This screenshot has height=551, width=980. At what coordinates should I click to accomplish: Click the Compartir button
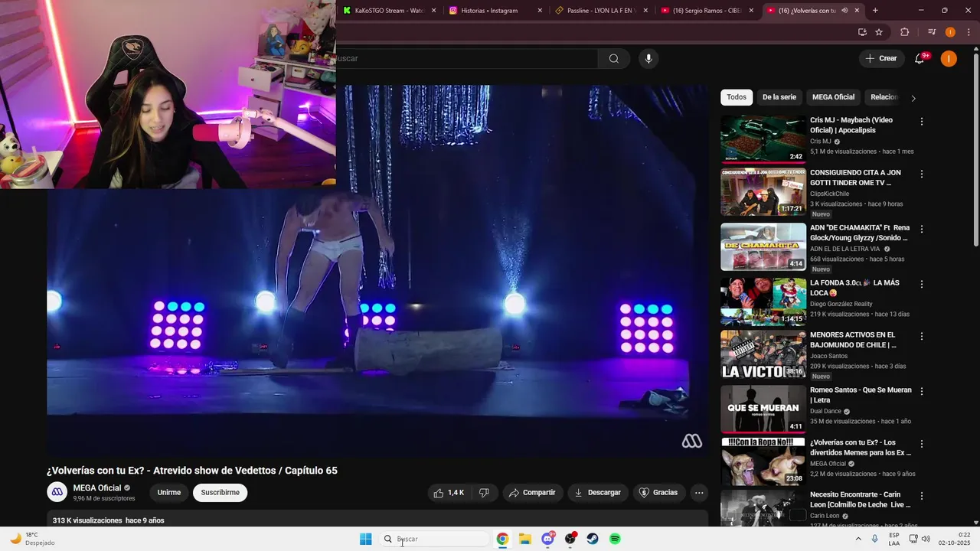pyautogui.click(x=532, y=493)
